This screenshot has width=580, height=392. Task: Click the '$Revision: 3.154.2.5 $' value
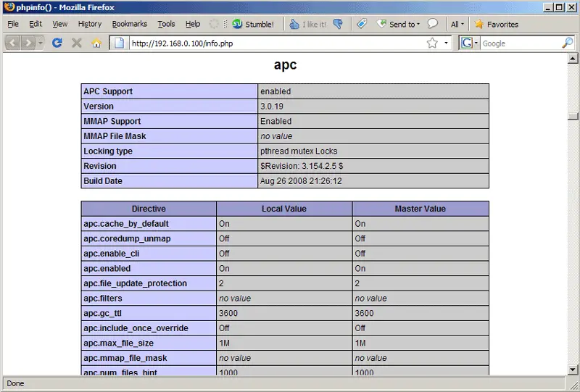coord(302,166)
